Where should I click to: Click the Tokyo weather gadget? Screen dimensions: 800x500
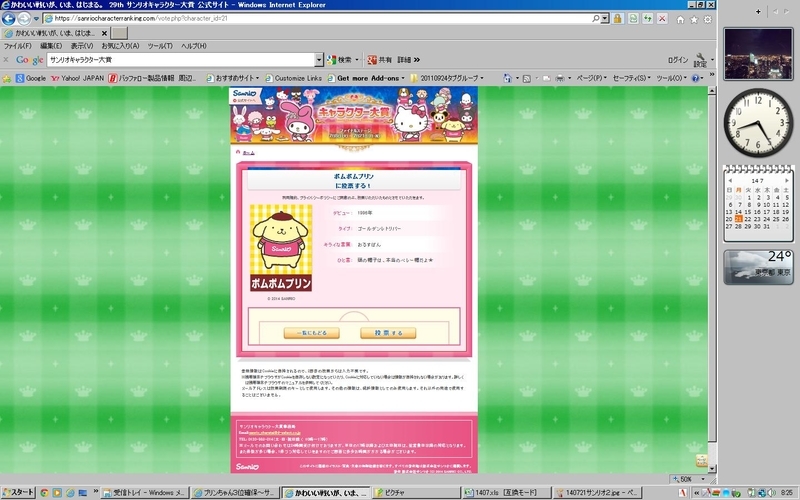tap(758, 267)
